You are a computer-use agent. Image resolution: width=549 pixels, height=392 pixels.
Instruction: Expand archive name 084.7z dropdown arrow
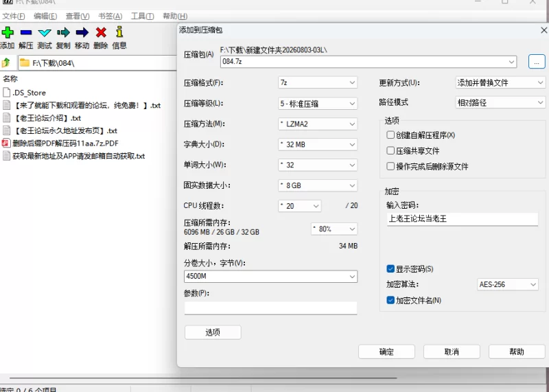511,62
